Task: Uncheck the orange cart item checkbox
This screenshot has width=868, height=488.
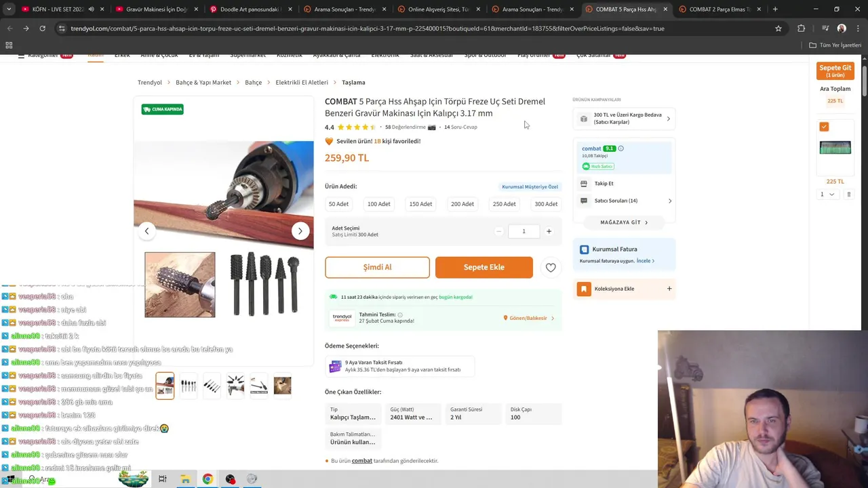Action: [824, 127]
